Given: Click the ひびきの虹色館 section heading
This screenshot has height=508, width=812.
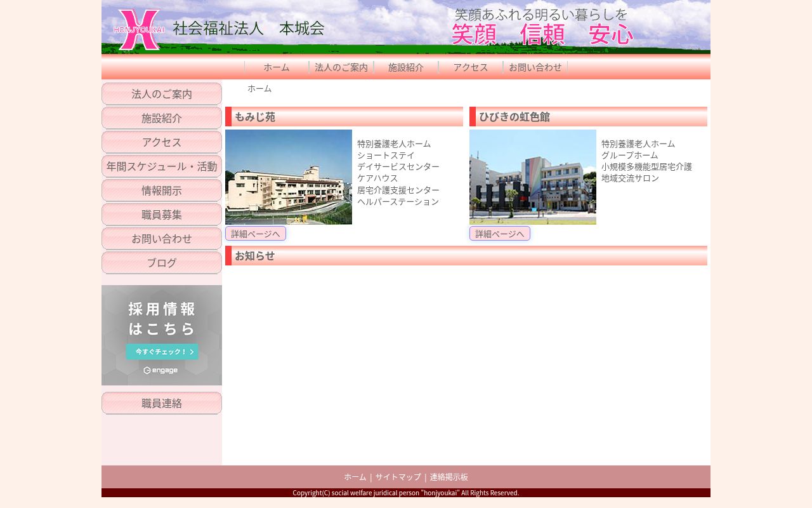Looking at the screenshot, I should click(x=588, y=117).
